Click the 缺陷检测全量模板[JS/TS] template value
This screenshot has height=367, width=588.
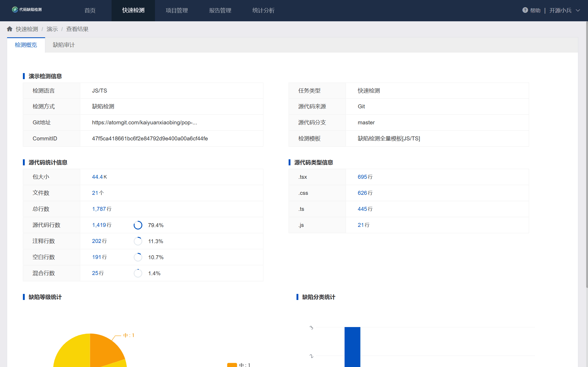coord(389,139)
